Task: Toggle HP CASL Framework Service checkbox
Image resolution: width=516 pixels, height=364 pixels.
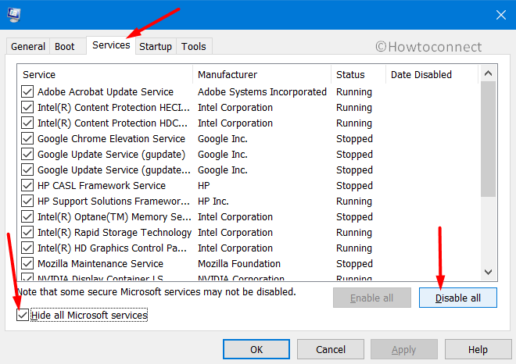Action: (x=27, y=185)
